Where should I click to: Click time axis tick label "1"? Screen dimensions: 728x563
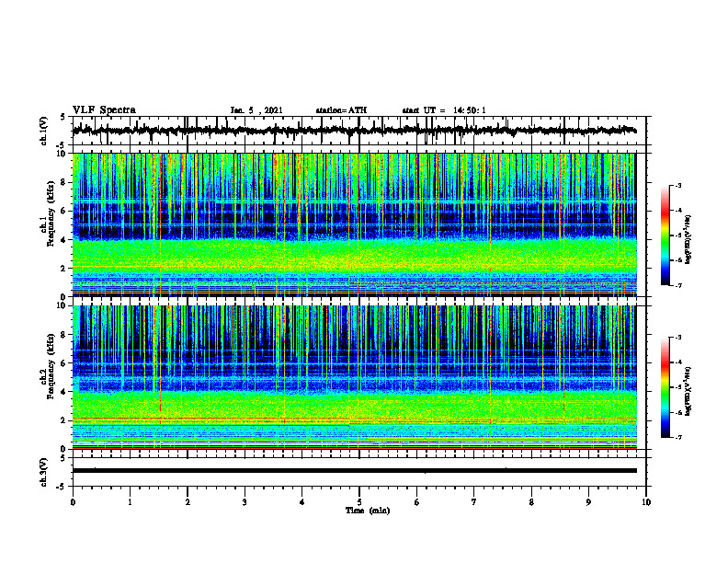(130, 502)
